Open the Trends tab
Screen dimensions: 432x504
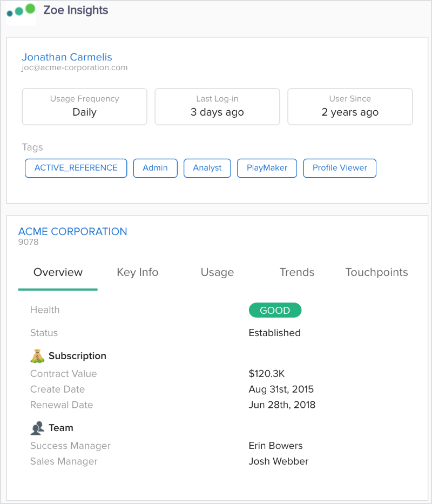297,272
